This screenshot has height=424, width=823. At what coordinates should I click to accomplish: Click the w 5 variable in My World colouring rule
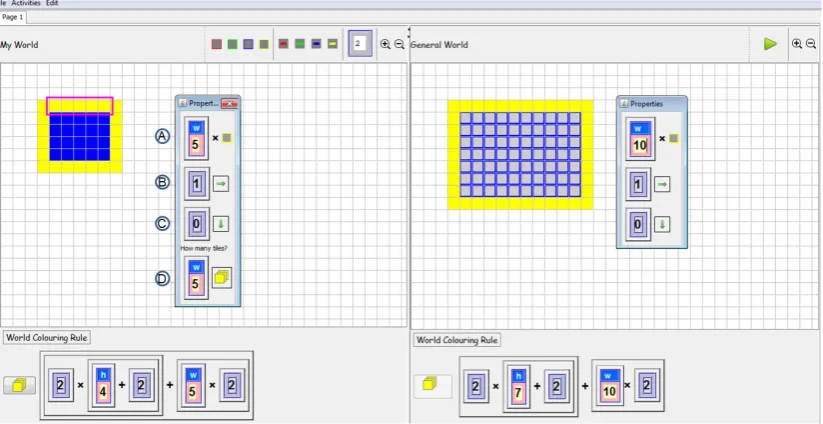[x=192, y=385]
